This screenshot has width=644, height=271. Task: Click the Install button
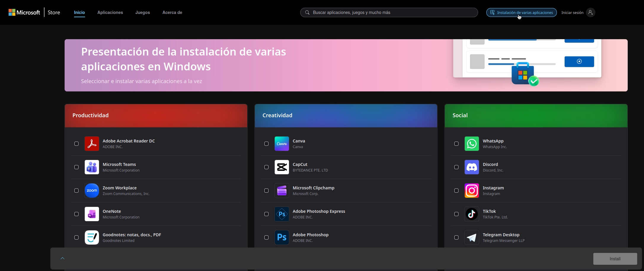coord(615,259)
